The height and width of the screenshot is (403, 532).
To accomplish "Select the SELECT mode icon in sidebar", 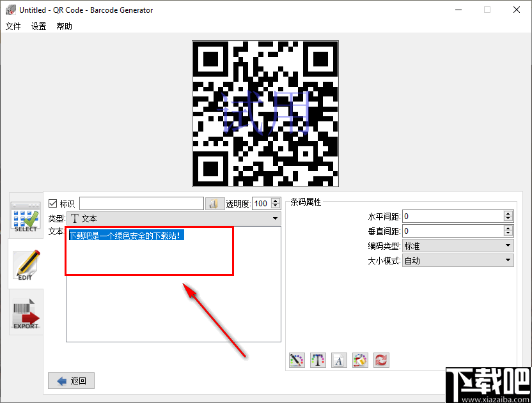I will coord(26,217).
